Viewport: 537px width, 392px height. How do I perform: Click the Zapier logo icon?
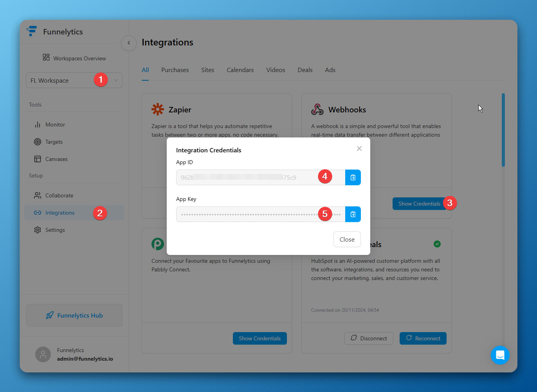pos(158,109)
